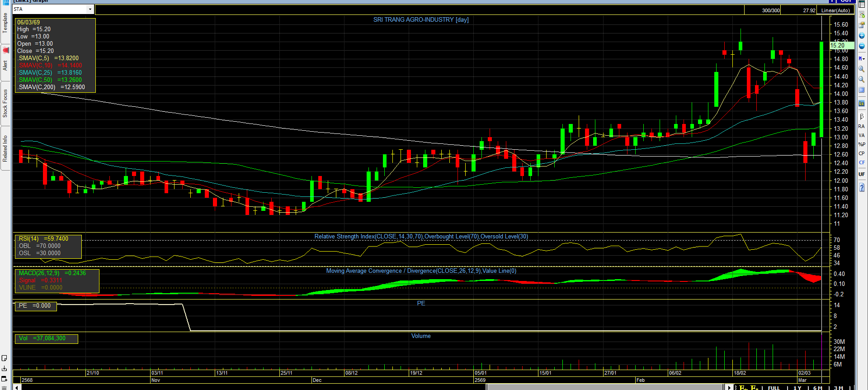Screen dimensions: 868x390
Task: Click the table grid icon atop right toolbar
Action: click(x=862, y=5)
